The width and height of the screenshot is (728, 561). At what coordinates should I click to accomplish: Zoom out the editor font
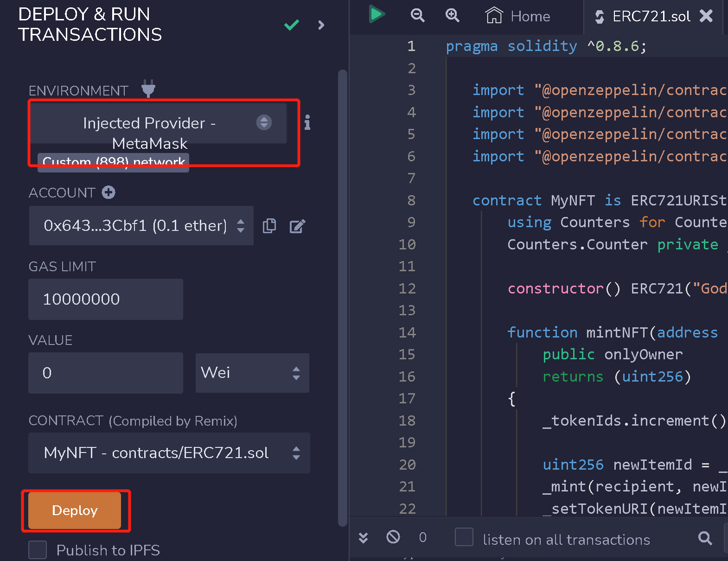(x=417, y=15)
